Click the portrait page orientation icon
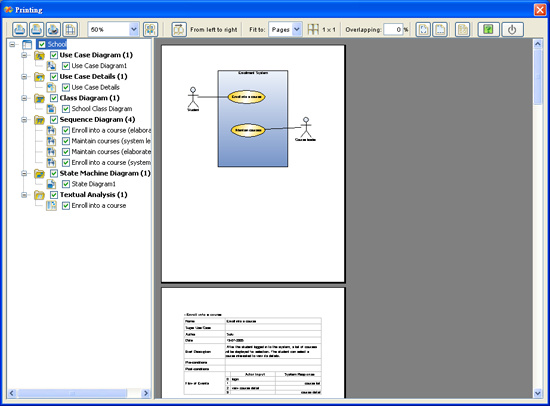Image resolution: width=550 pixels, height=406 pixels. [x=423, y=29]
